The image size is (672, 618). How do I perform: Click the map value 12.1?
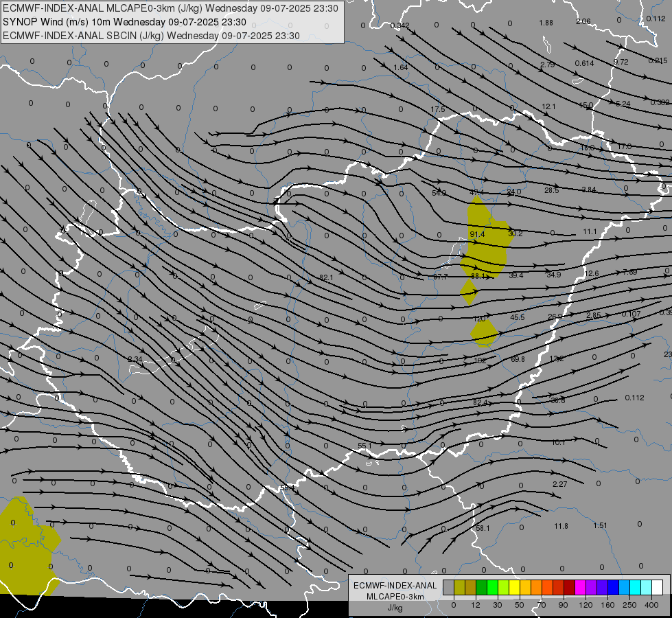click(548, 106)
